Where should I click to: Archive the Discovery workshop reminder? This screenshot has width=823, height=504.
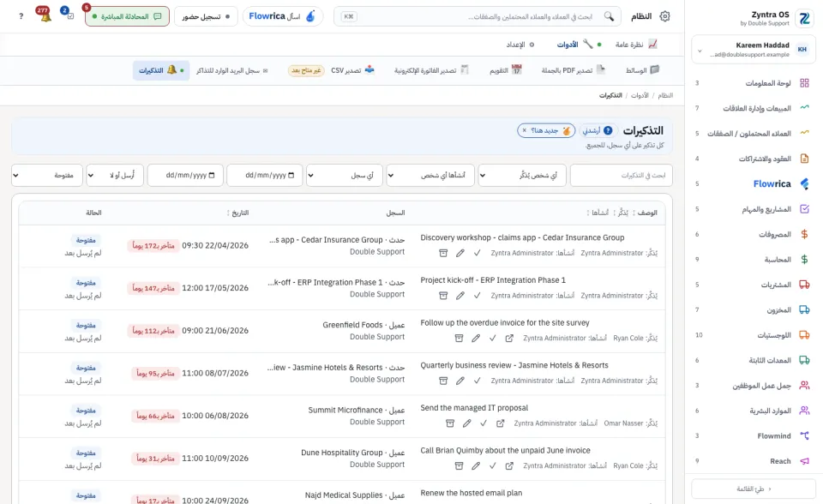(443, 253)
